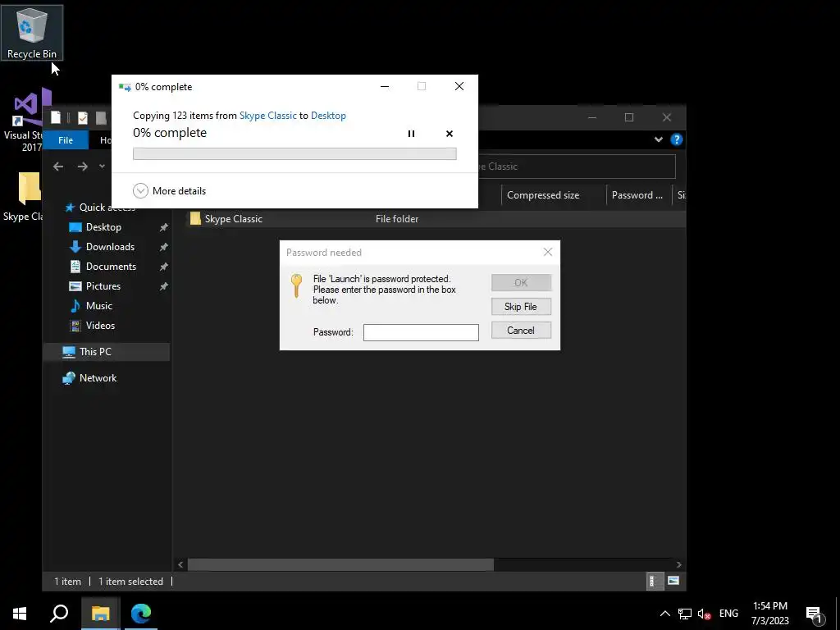This screenshot has width=840, height=630.
Task: Open taskbar Search
Action: pos(59,614)
